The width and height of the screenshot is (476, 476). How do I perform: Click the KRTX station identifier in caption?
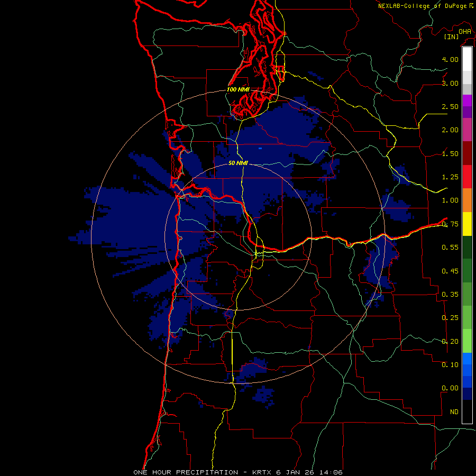tap(262, 472)
